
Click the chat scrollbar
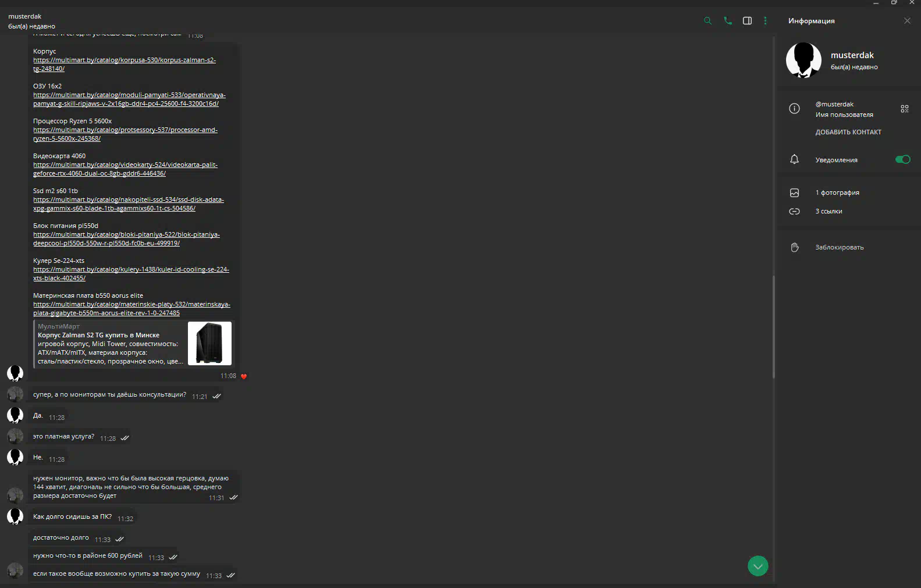click(773, 326)
